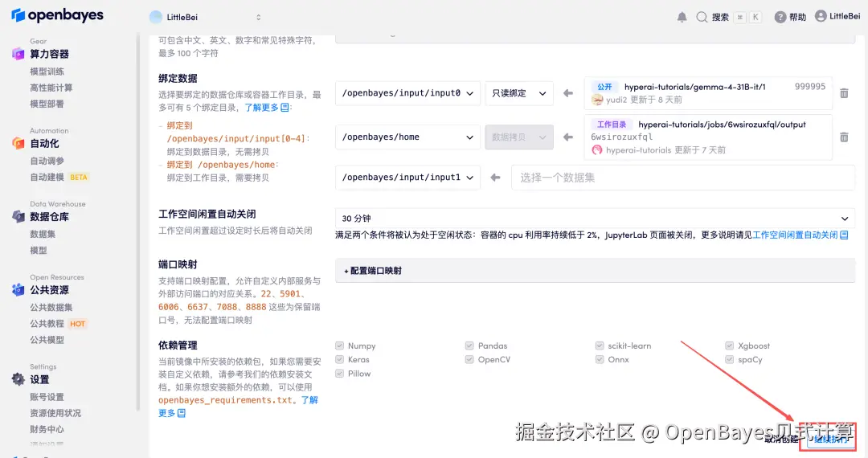This screenshot has height=458, width=868.
Task: Click the arrow beside input1 path
Action: coord(495,177)
